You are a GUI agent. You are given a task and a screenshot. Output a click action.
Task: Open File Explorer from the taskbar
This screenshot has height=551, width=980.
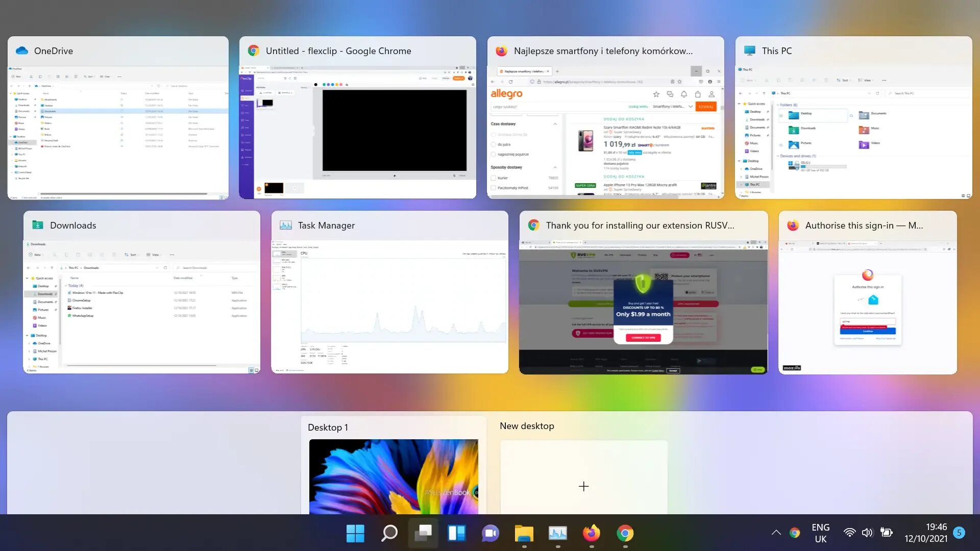pos(524,533)
